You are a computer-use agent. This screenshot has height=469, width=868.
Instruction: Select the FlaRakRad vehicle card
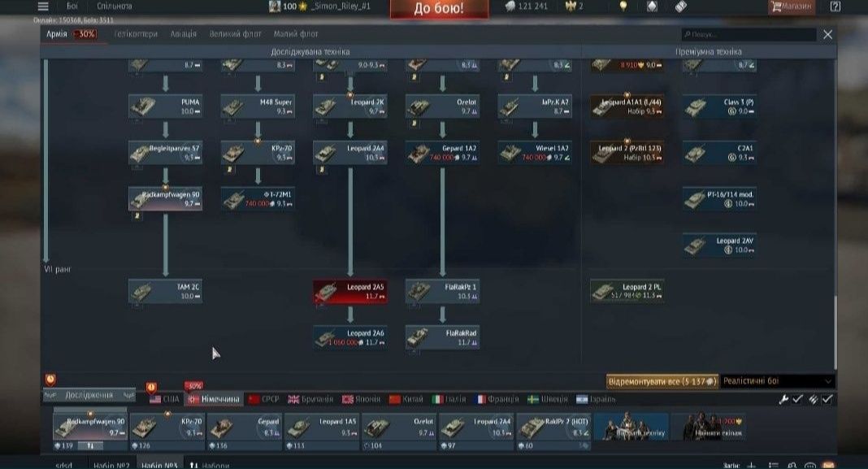point(442,338)
